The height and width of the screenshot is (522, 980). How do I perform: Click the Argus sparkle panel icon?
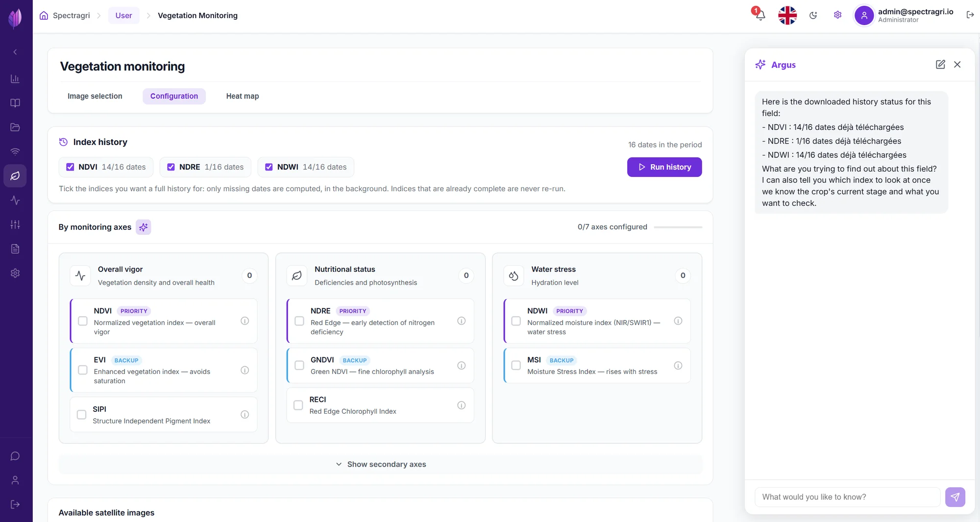(x=760, y=65)
